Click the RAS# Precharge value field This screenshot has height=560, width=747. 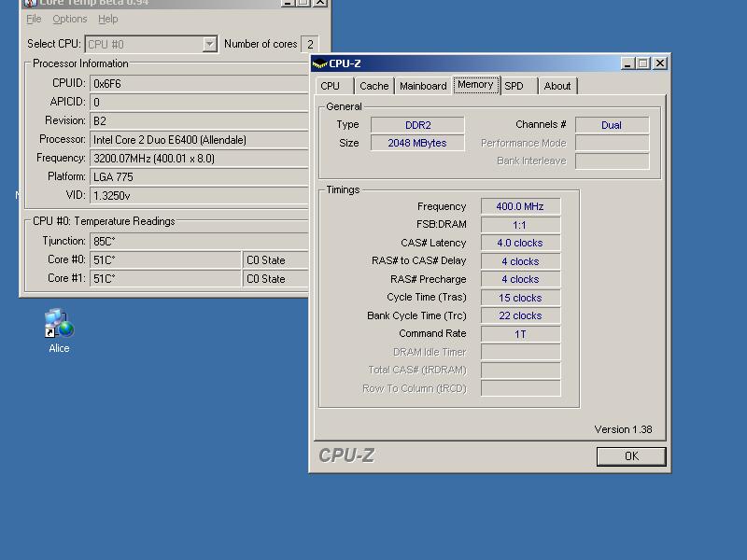520,279
